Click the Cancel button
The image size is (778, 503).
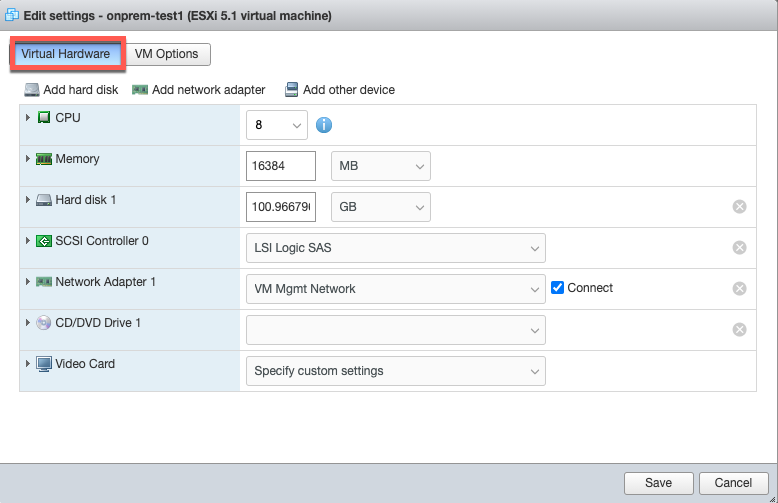click(733, 483)
